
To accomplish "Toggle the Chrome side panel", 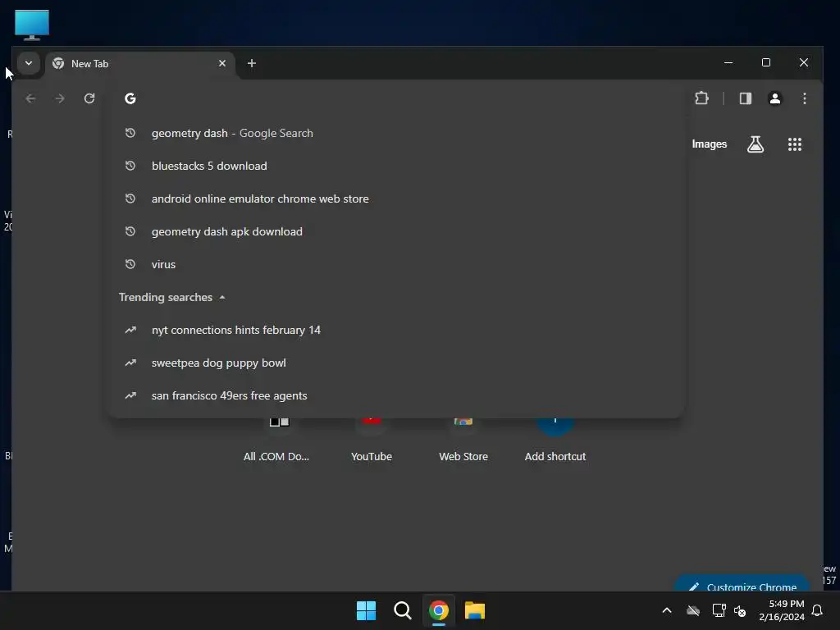I will (x=745, y=98).
